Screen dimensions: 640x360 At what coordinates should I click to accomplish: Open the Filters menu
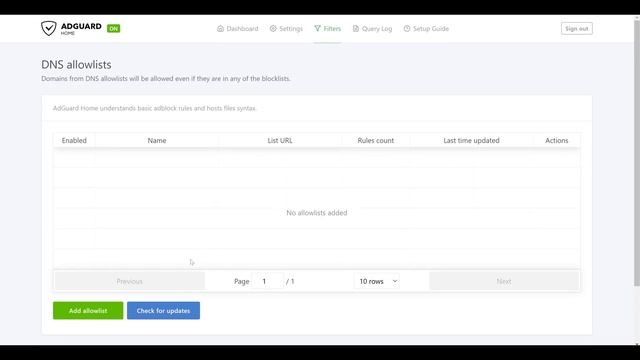point(327,29)
